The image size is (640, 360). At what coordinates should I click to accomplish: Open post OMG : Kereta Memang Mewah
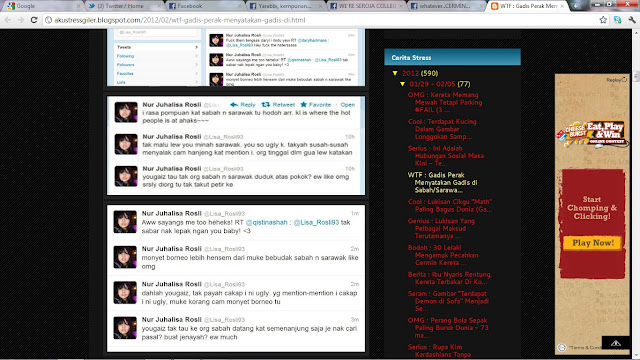coord(445,102)
